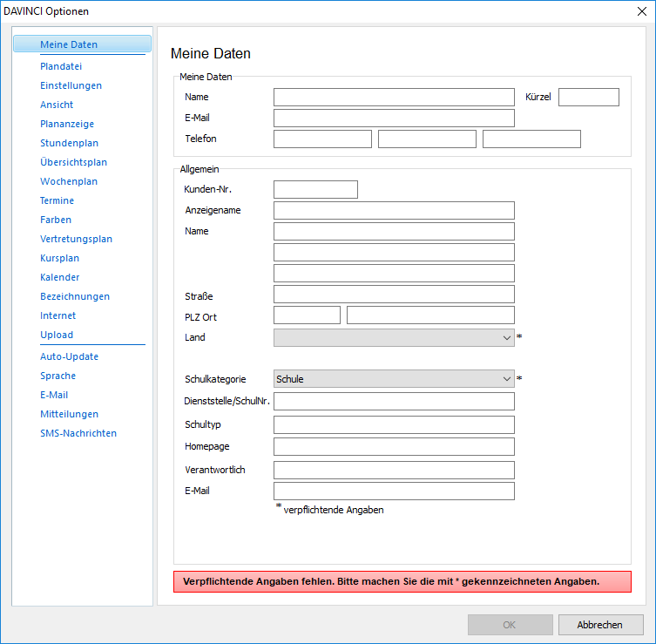Open the Bezeichnungen options page

click(75, 296)
